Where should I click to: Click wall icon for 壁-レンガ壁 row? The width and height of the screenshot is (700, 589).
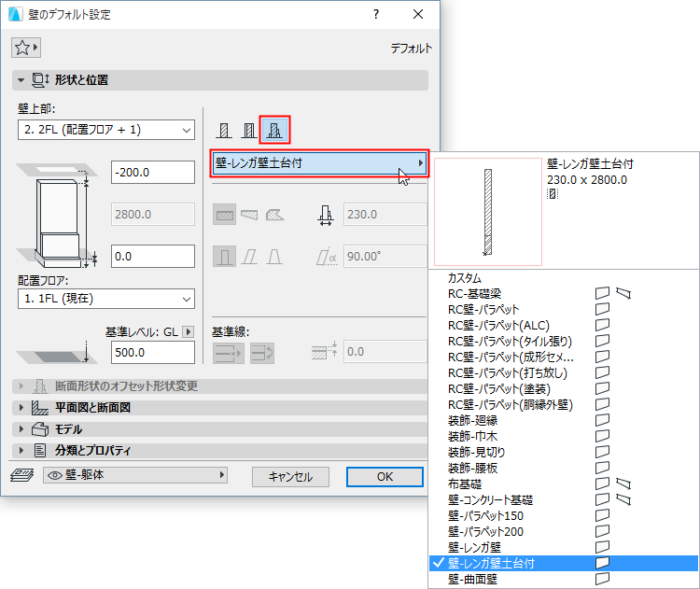(x=602, y=547)
